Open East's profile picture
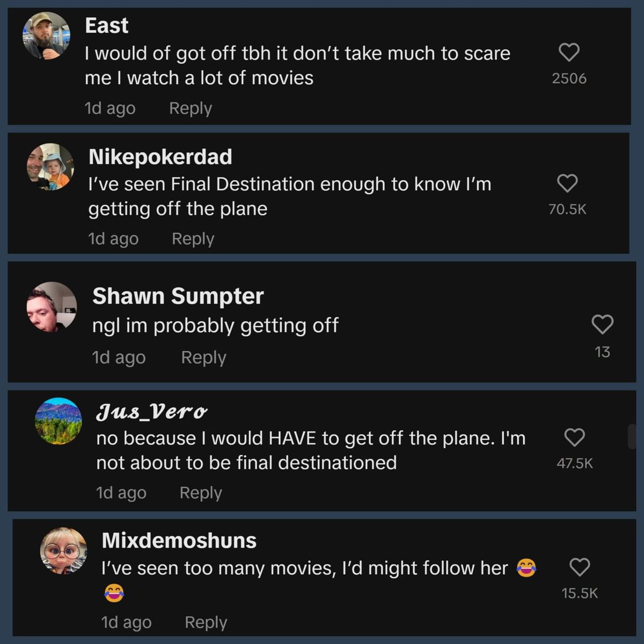Screen dimensions: 644x644 click(x=46, y=35)
